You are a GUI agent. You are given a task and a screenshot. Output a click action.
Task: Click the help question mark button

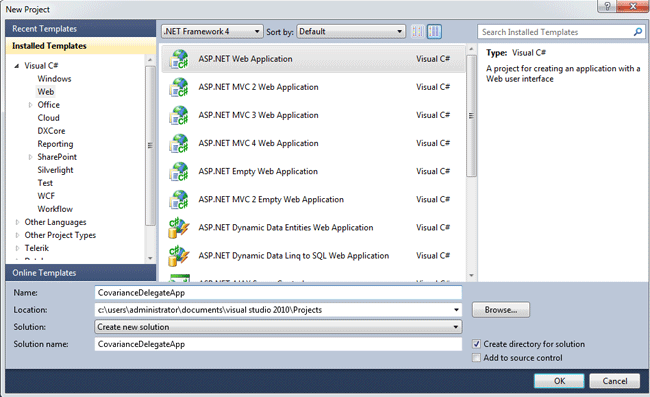tap(607, 6)
